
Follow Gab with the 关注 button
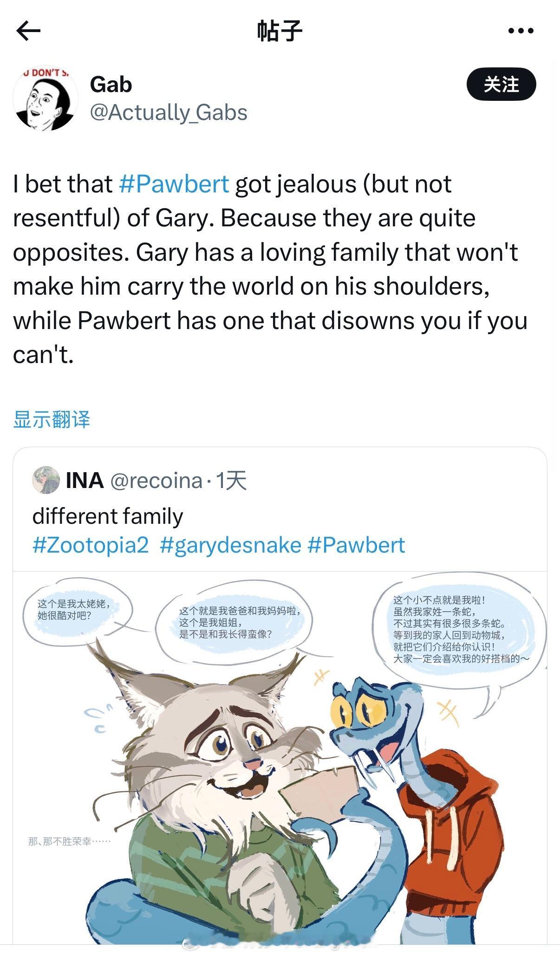[501, 84]
